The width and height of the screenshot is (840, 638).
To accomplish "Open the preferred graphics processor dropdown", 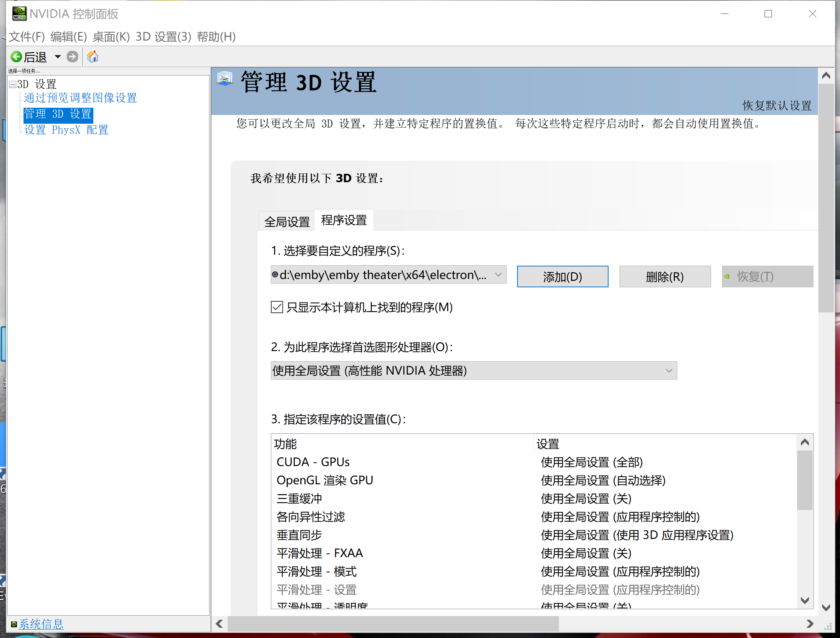I will pos(474,370).
